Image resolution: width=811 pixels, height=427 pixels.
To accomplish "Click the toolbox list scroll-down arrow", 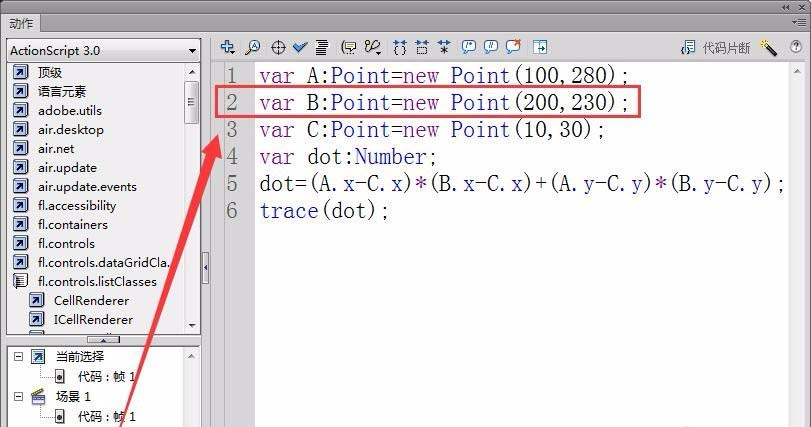I will (x=192, y=326).
